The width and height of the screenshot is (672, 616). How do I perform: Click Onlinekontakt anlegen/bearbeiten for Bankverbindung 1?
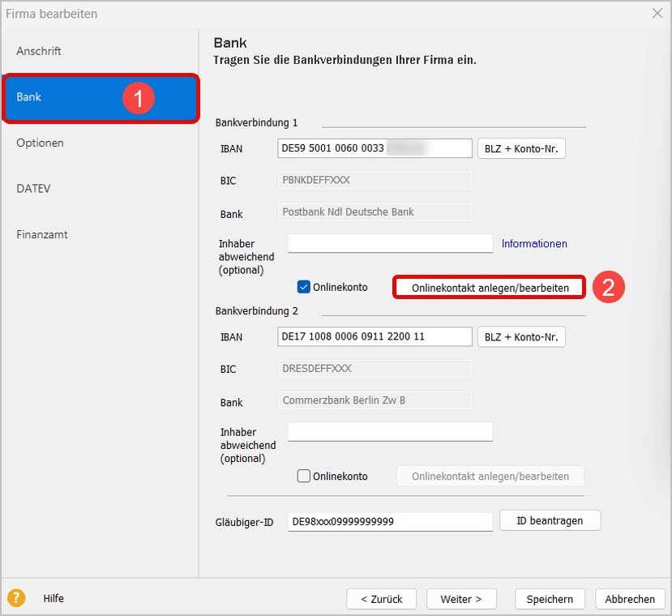click(490, 288)
